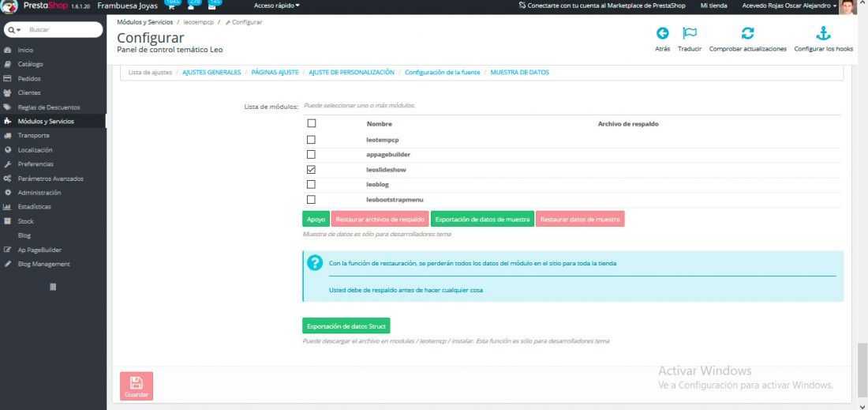
Task: Click the Localización globe icon
Action: (x=8, y=149)
